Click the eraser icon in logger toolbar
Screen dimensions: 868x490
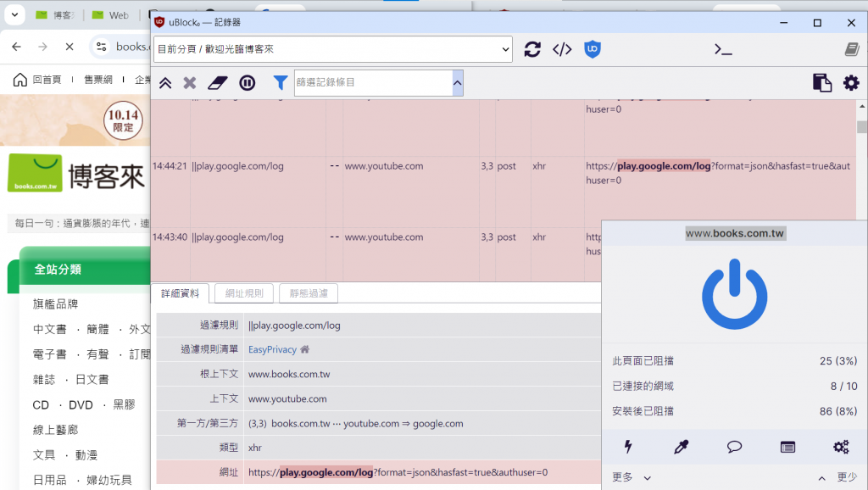coord(218,83)
